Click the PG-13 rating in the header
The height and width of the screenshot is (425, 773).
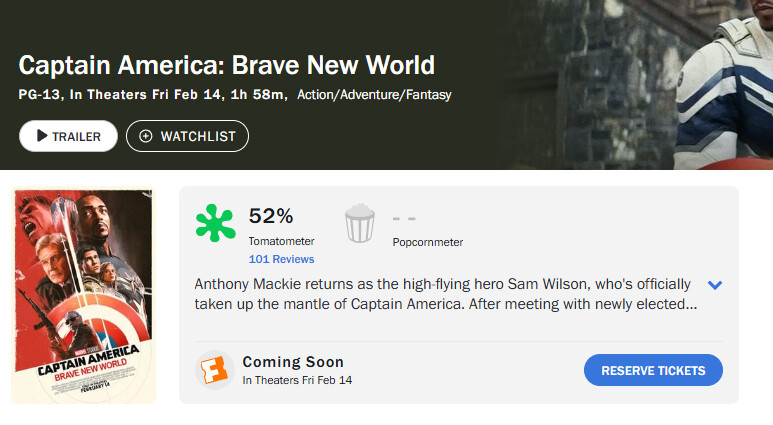(40, 95)
